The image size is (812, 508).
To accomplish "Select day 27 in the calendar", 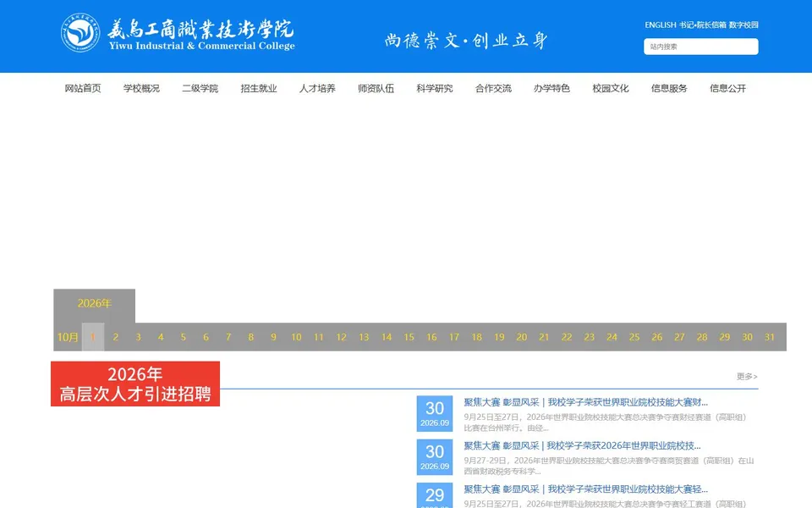I will [x=679, y=337].
